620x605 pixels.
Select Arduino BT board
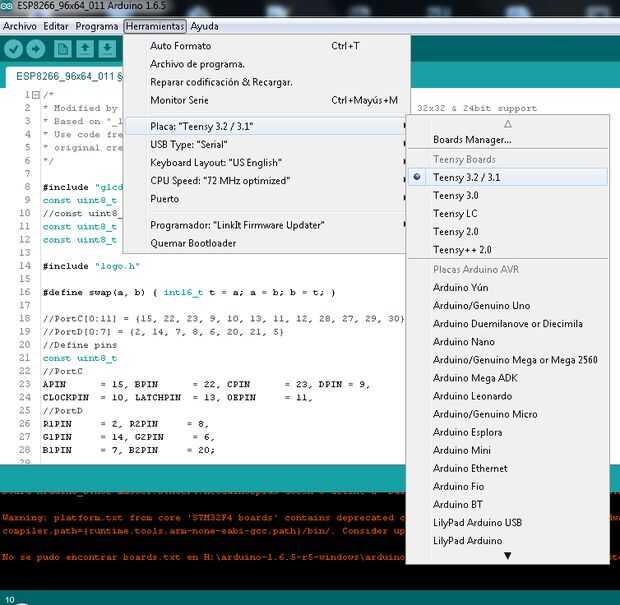pyautogui.click(x=508, y=505)
